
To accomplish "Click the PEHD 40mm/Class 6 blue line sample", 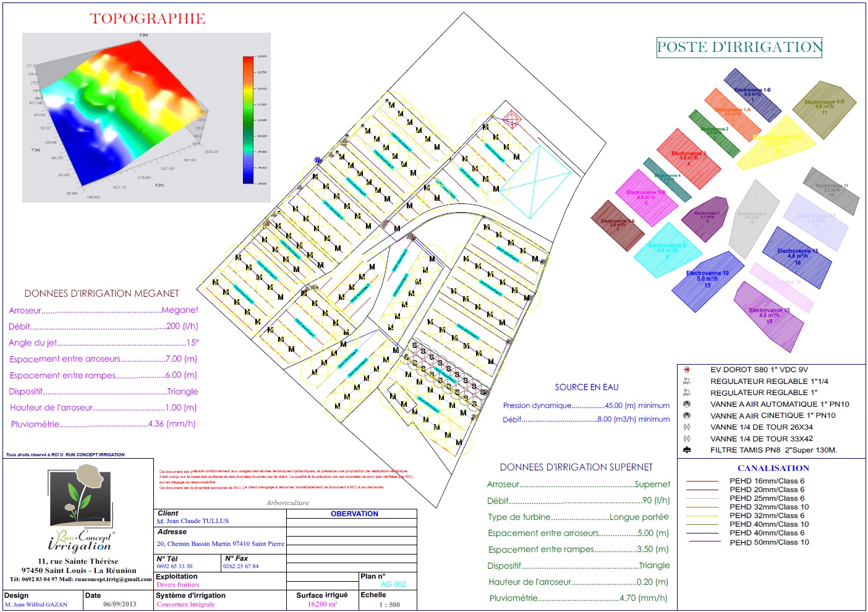I will tap(702, 533).
